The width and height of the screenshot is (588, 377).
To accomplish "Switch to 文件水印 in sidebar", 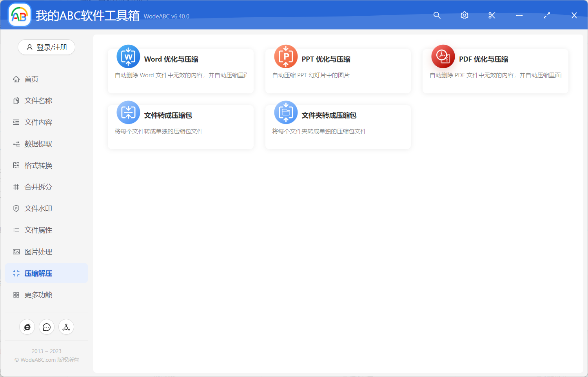I will (37, 208).
